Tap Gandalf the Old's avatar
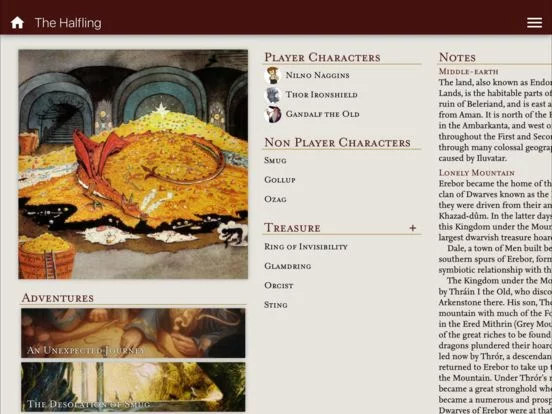Viewport: 552px width, 414px height. [273, 114]
